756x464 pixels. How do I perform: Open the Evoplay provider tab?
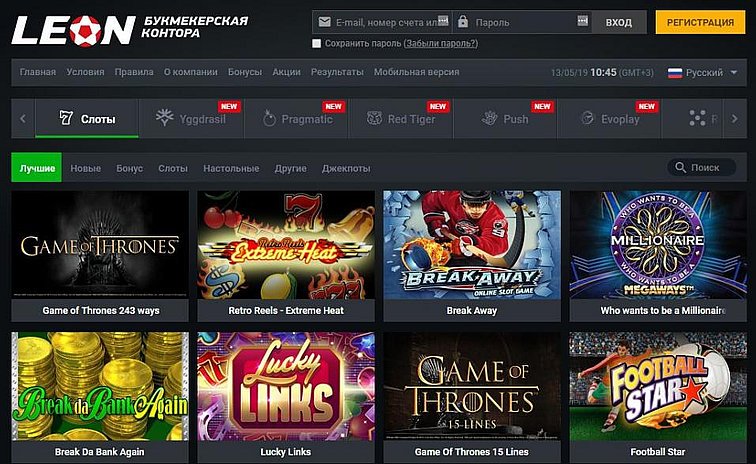pyautogui.click(x=609, y=118)
